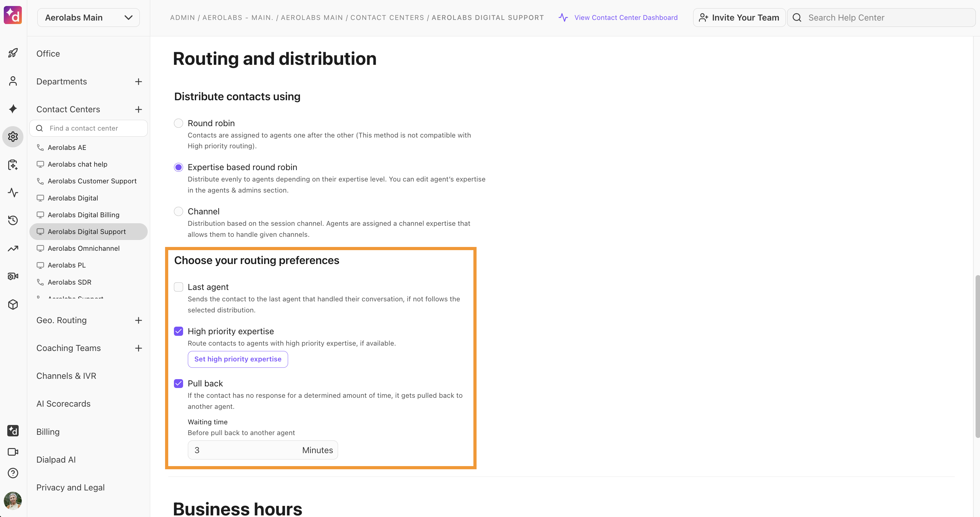This screenshot has width=980, height=517.
Task: Click ADMIN in the breadcrumb
Action: 182,17
